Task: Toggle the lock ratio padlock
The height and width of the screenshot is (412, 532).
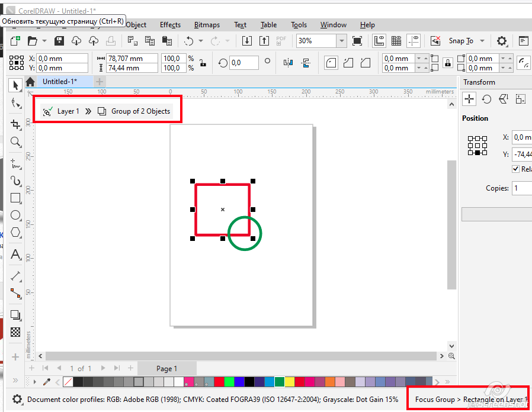Action: tap(203, 63)
